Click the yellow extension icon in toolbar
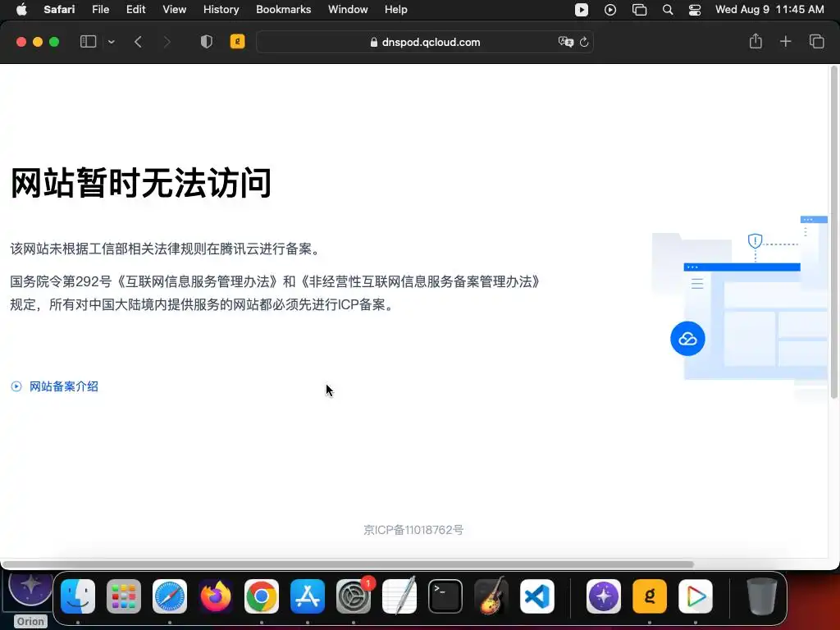Viewport: 840px width, 630px height. coord(237,41)
